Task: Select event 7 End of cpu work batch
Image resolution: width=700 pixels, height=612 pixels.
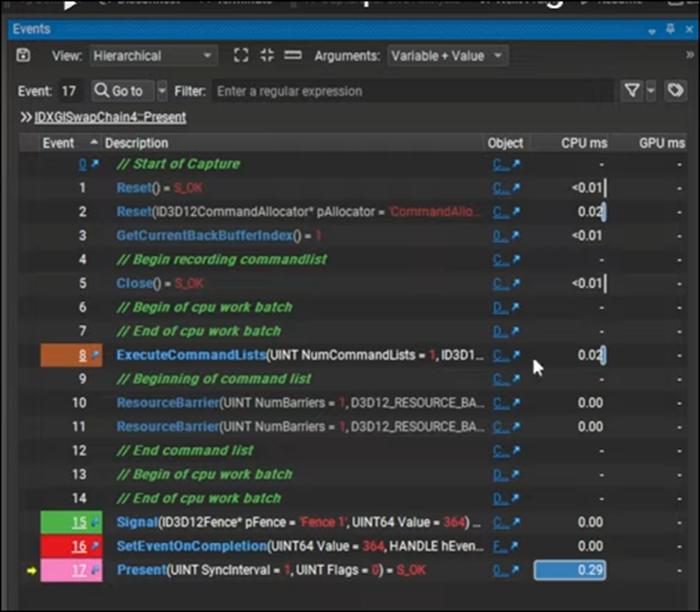Action: pos(198,331)
